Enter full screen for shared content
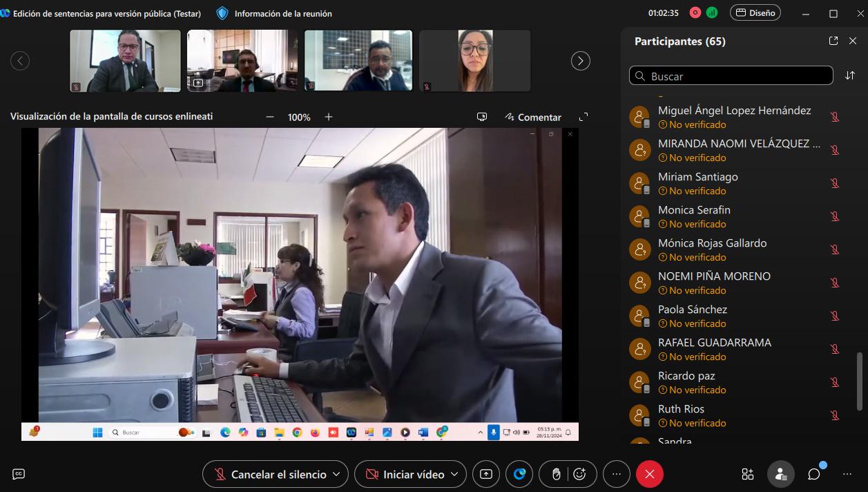Image resolution: width=868 pixels, height=492 pixels. pyautogui.click(x=584, y=117)
